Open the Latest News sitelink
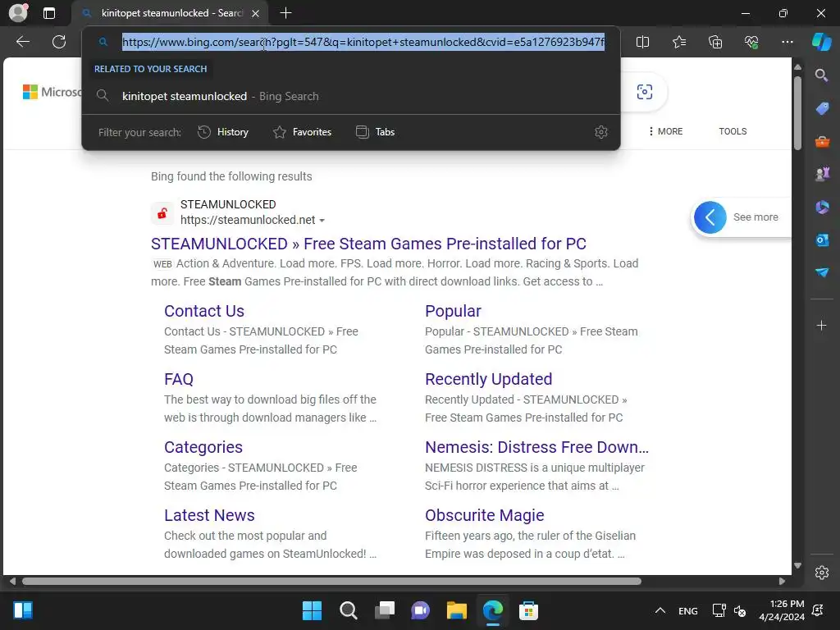 point(209,515)
